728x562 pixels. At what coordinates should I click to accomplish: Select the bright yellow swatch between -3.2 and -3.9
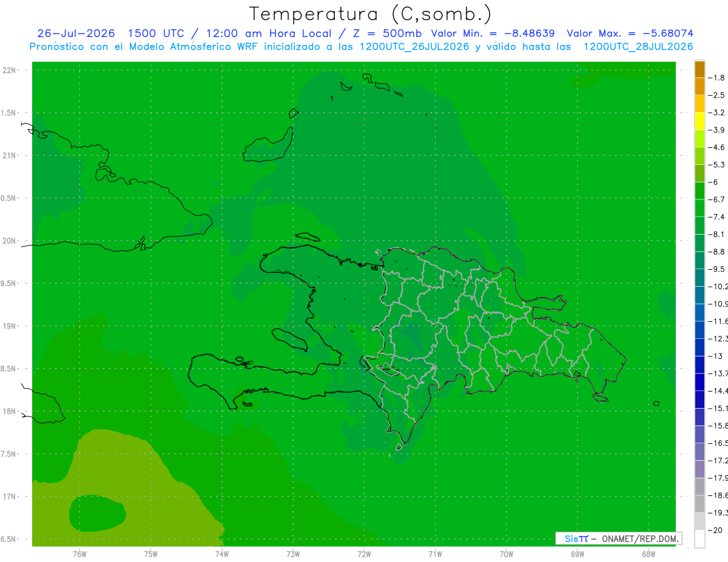coord(699,121)
